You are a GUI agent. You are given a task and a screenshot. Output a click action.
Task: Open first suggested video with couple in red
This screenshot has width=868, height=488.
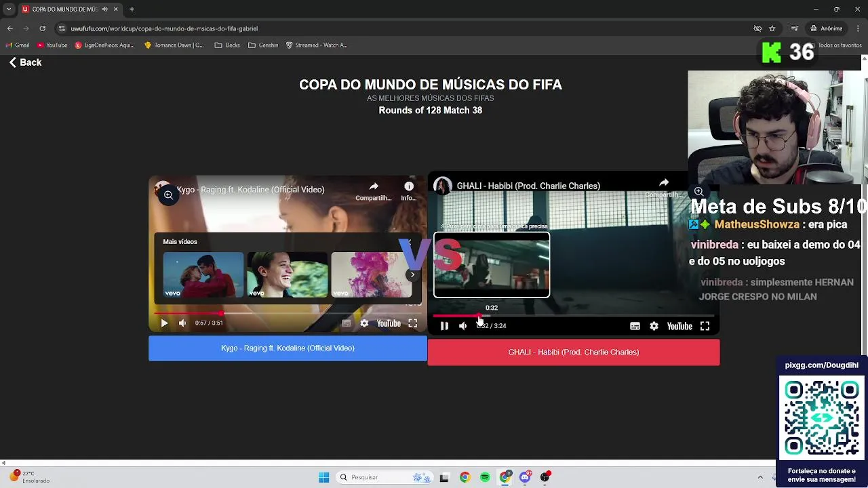click(203, 274)
